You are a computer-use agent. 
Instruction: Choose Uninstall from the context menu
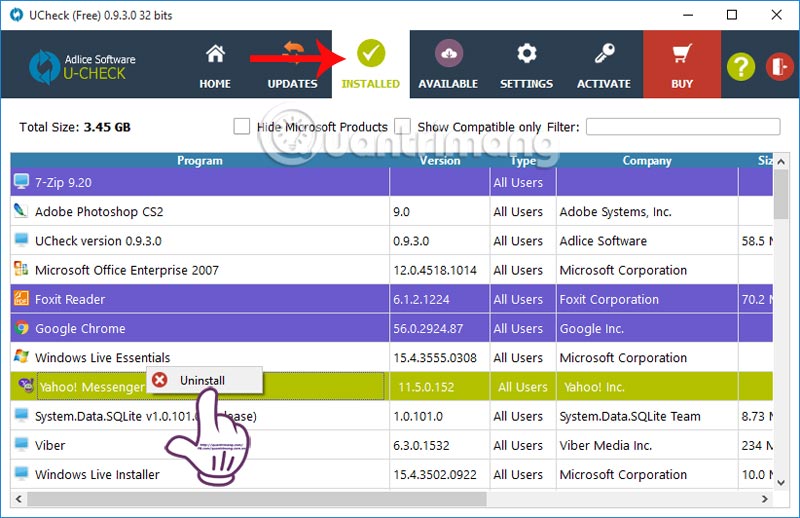(x=205, y=380)
